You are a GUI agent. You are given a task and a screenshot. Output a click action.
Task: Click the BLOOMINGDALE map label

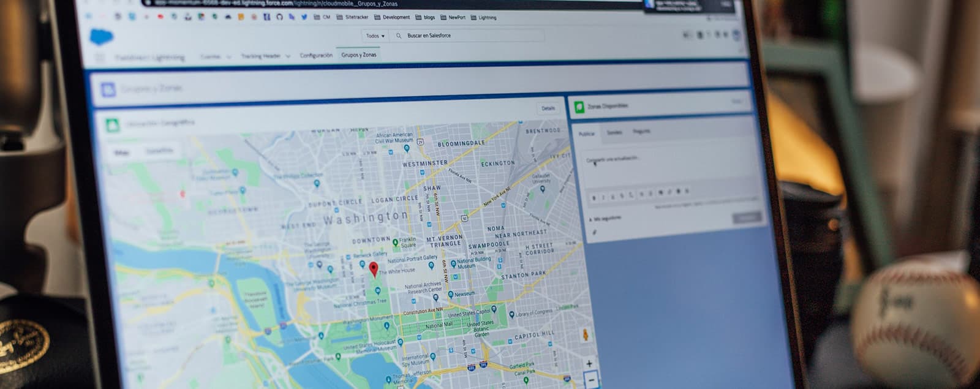tap(461, 143)
